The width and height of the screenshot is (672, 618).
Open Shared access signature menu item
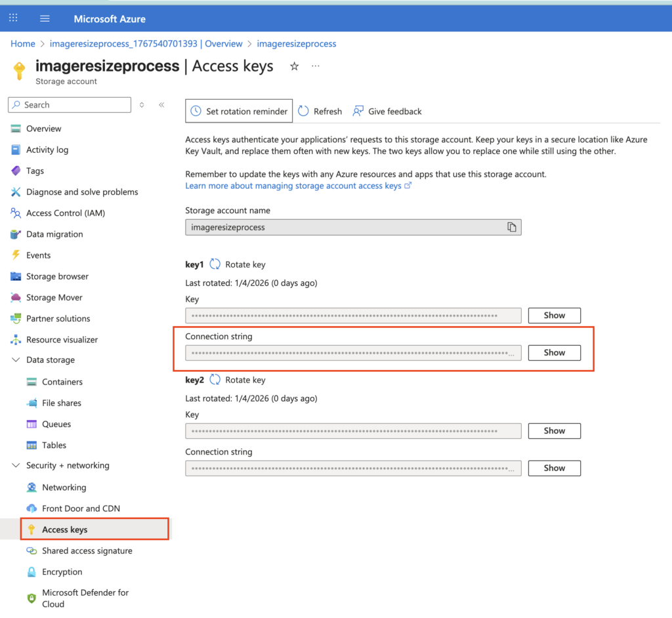[x=87, y=551]
